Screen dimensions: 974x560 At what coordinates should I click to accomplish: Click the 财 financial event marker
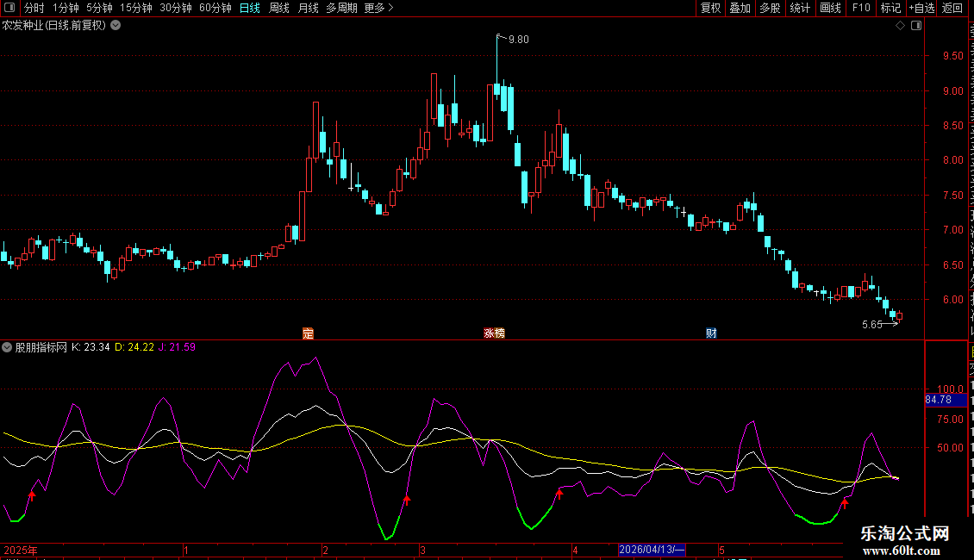[711, 333]
